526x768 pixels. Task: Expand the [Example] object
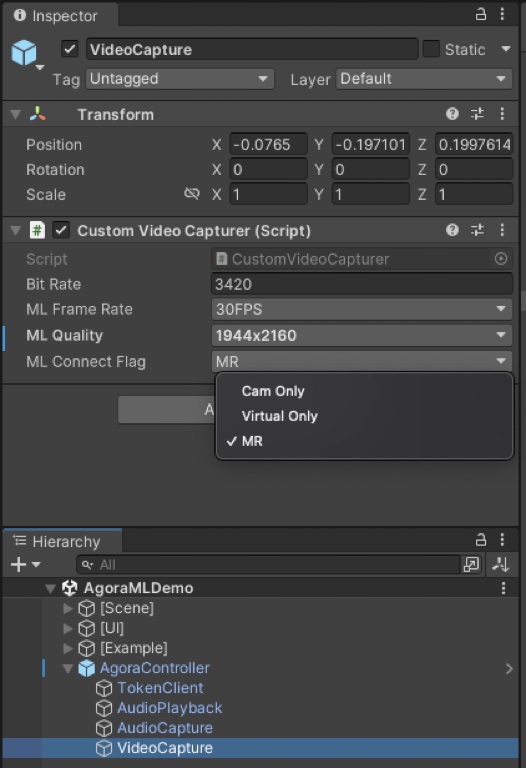pos(68,648)
